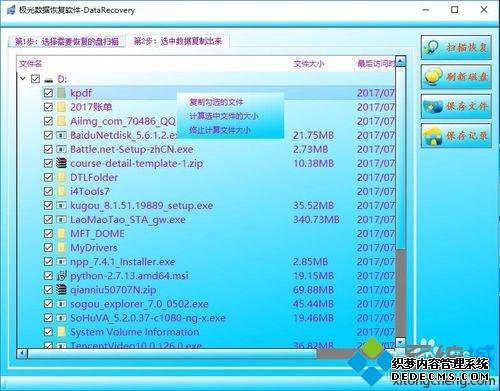Toggle the python-2.7.13.amd64.msi checkbox
Viewport: 500px width, 391px height.
[48, 276]
